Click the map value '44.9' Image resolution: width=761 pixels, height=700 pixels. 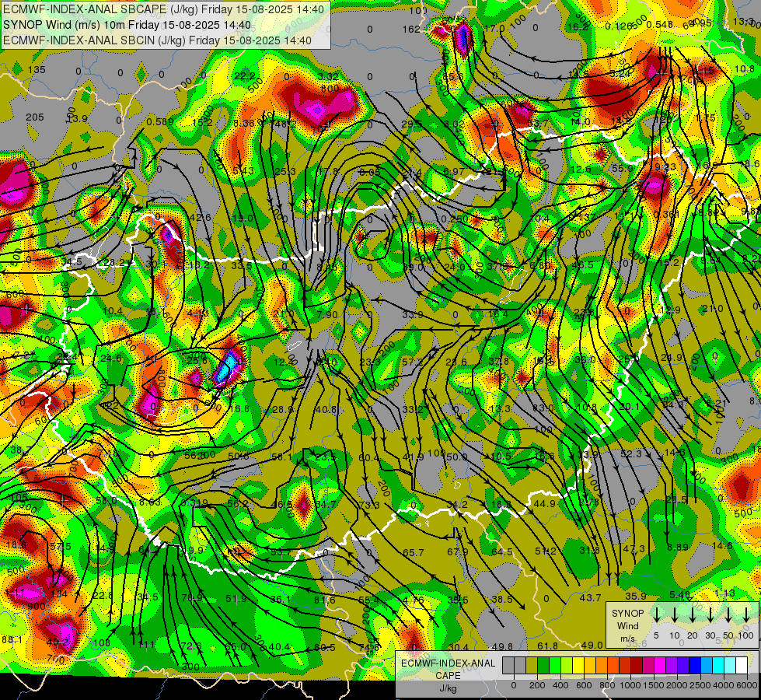tap(545, 503)
